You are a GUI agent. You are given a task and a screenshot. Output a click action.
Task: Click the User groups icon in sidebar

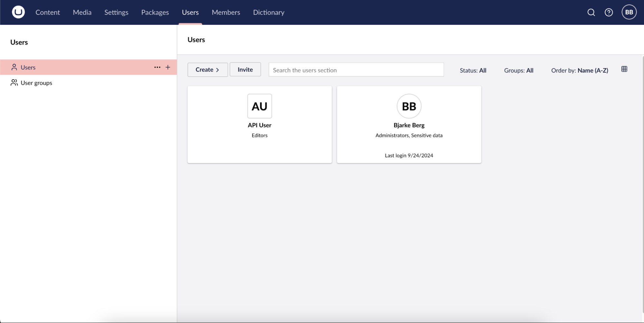click(x=14, y=82)
